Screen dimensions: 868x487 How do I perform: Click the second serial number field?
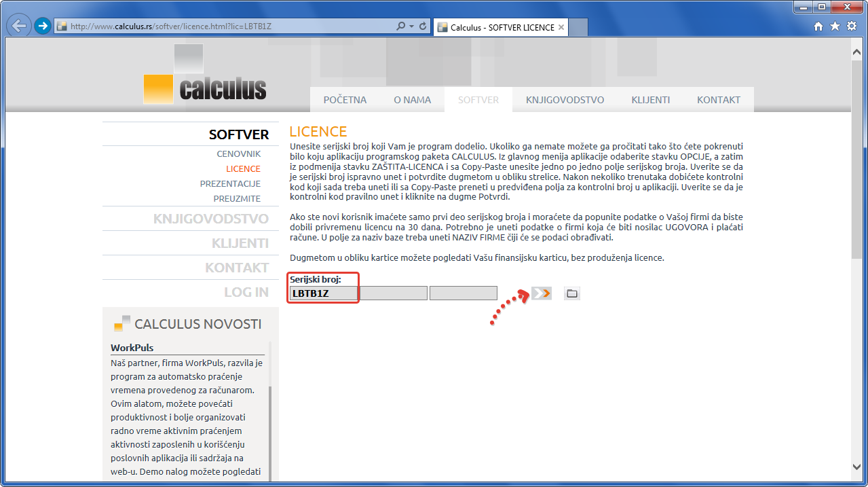(x=394, y=293)
